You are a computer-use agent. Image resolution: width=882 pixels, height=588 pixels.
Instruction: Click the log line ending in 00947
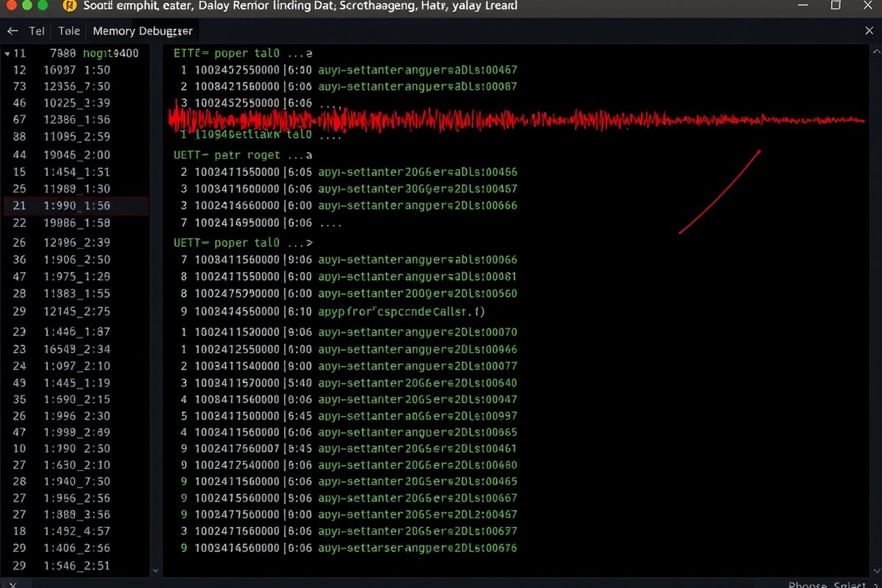point(348,399)
